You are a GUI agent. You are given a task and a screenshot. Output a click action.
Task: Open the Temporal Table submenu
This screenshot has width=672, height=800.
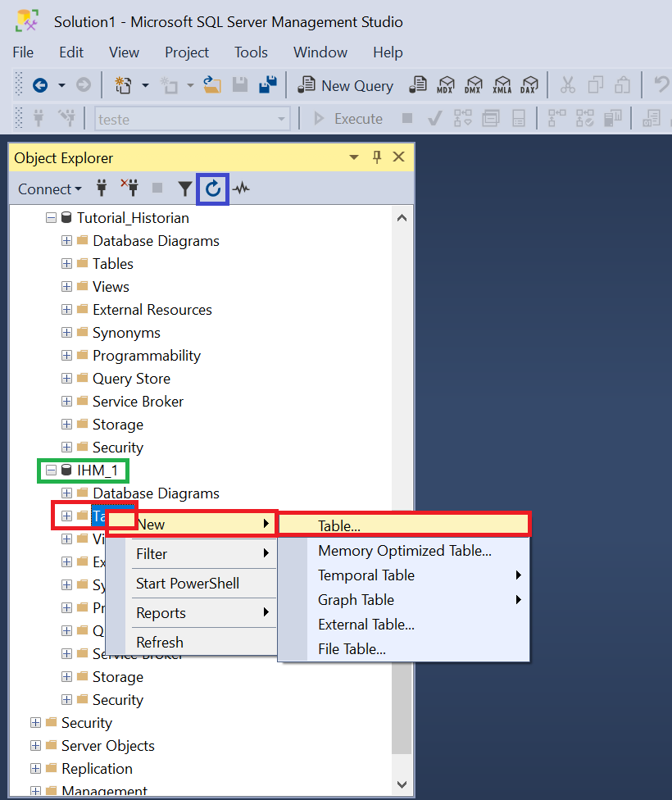tap(404, 575)
